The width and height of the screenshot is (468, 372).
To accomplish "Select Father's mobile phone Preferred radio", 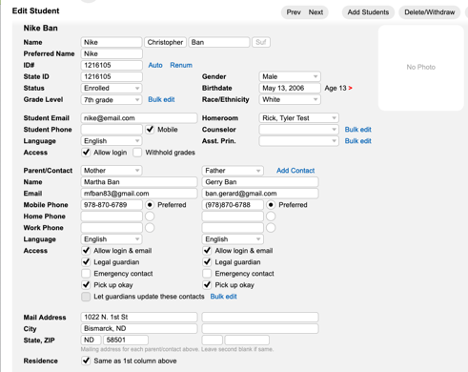I will pyautogui.click(x=271, y=205).
